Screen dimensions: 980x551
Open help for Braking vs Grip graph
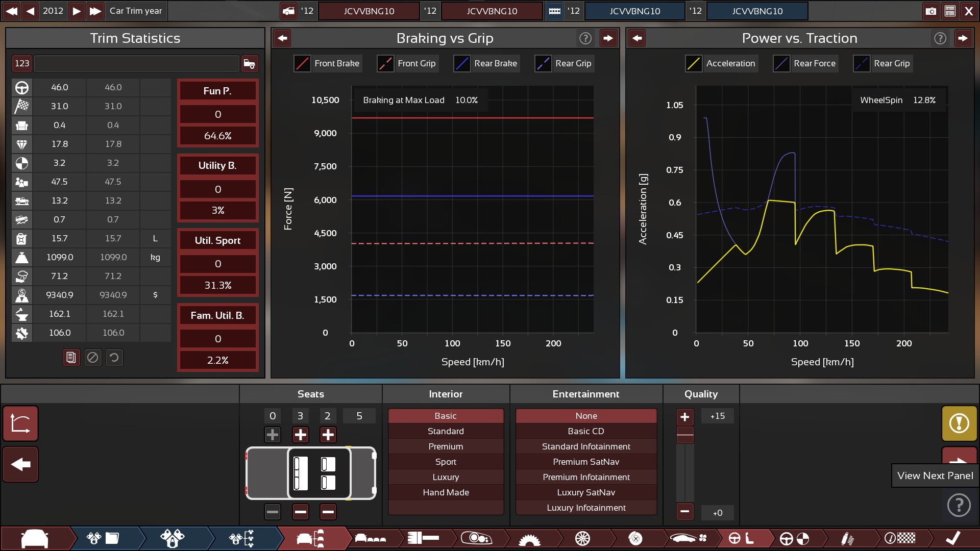tap(585, 38)
